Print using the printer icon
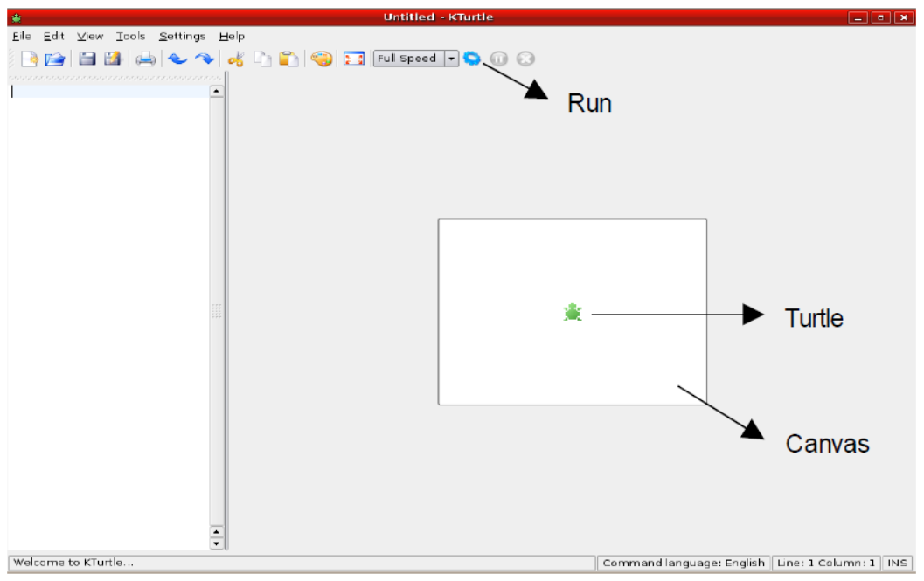Image resolution: width=924 pixels, height=581 pixels. click(x=146, y=59)
